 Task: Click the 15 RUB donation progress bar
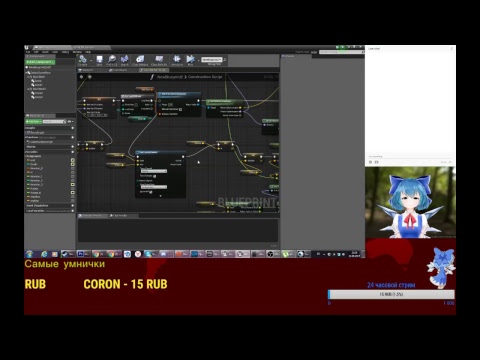point(391,294)
